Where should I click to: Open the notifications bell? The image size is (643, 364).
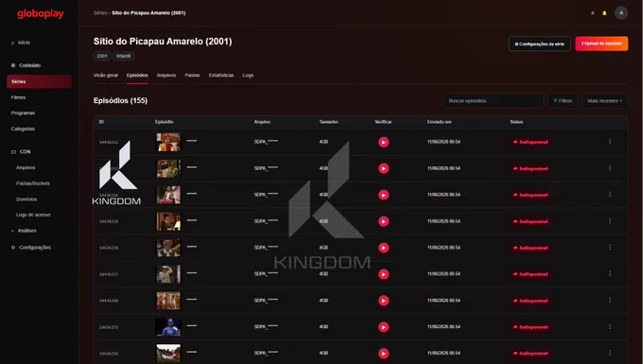point(604,13)
